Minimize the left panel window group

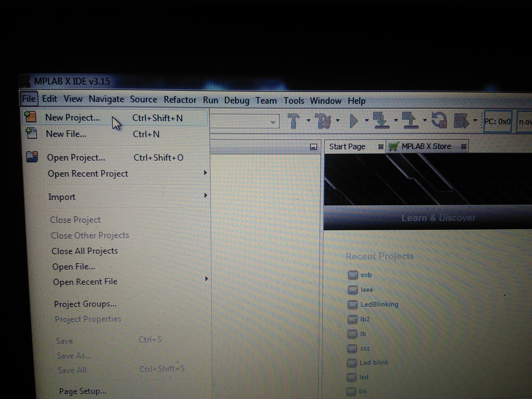313,147
